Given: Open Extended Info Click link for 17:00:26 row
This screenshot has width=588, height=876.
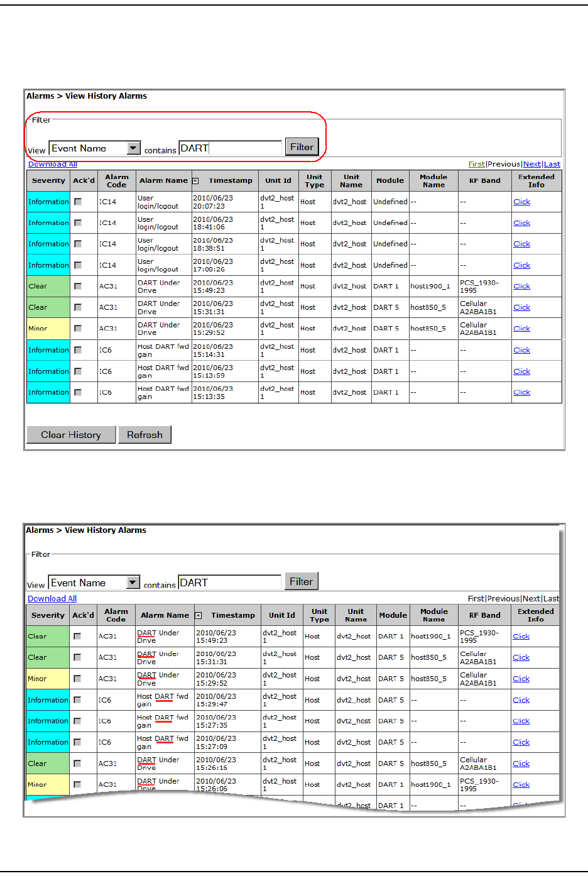Looking at the screenshot, I should [521, 265].
